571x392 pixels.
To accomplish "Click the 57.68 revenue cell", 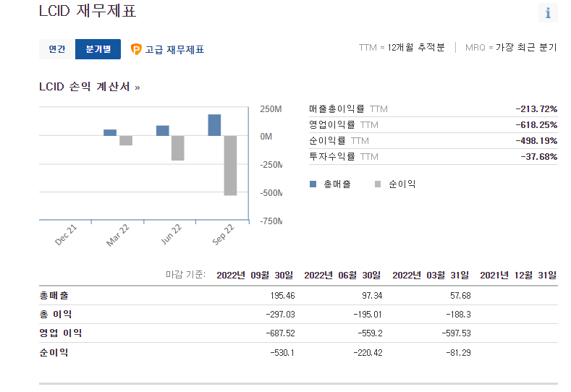I will [460, 296].
